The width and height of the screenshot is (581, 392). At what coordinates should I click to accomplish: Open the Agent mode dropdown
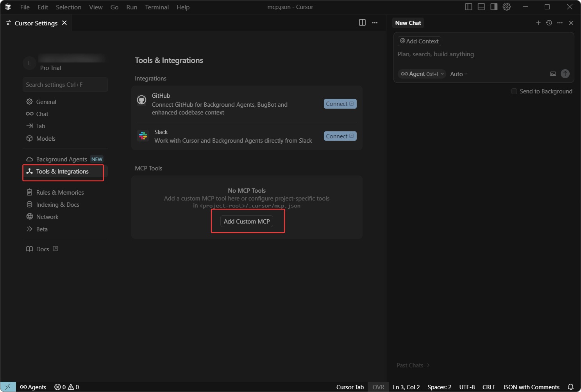tap(422, 74)
